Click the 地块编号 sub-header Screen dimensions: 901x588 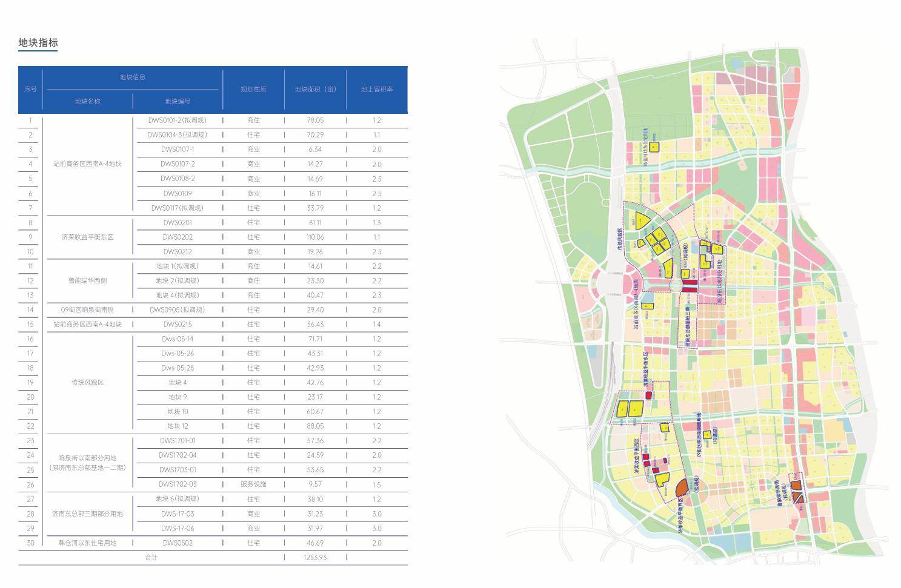[x=178, y=101]
